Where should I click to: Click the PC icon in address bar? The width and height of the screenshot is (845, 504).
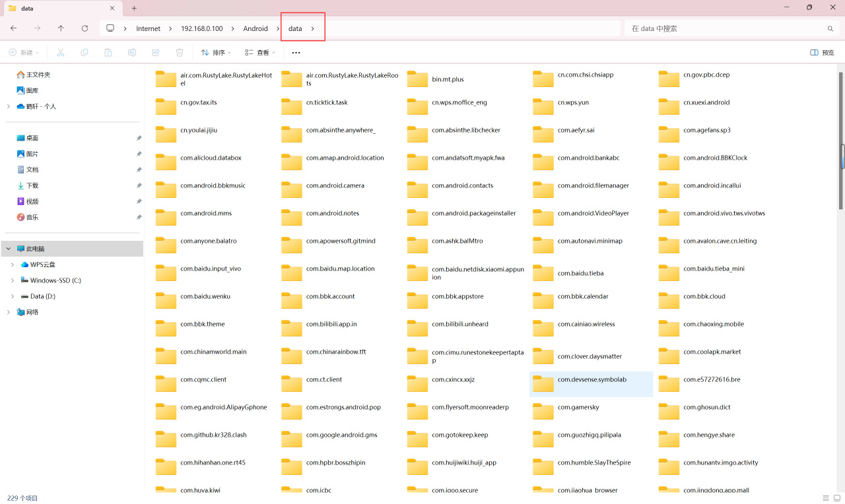[x=110, y=28]
